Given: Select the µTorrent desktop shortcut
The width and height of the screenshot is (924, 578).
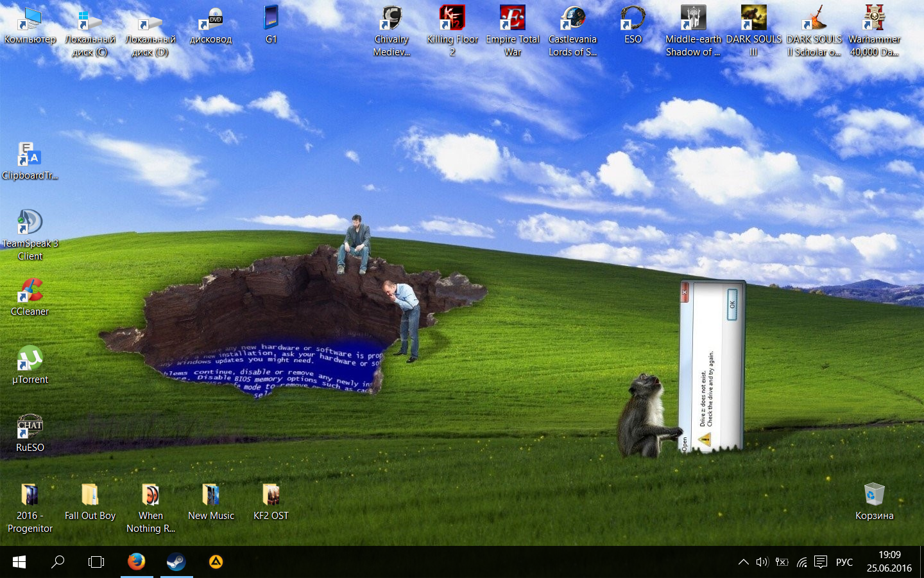Looking at the screenshot, I should click(30, 360).
